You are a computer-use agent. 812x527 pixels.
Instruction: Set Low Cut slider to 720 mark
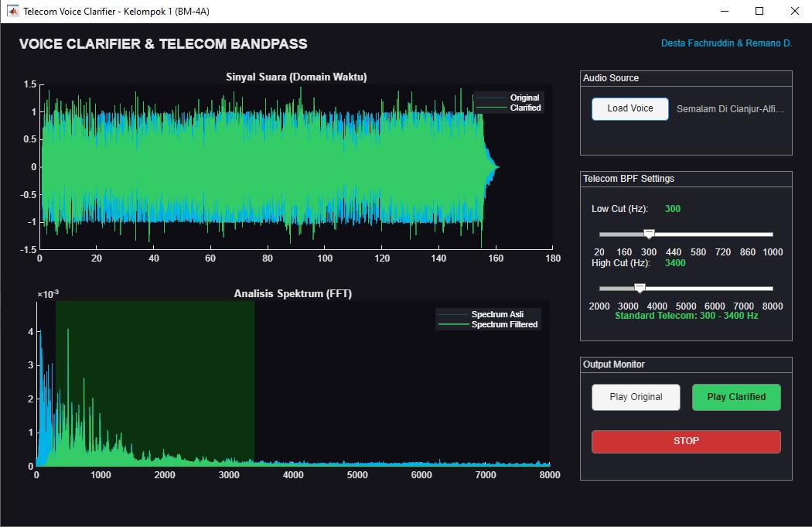tap(723, 234)
